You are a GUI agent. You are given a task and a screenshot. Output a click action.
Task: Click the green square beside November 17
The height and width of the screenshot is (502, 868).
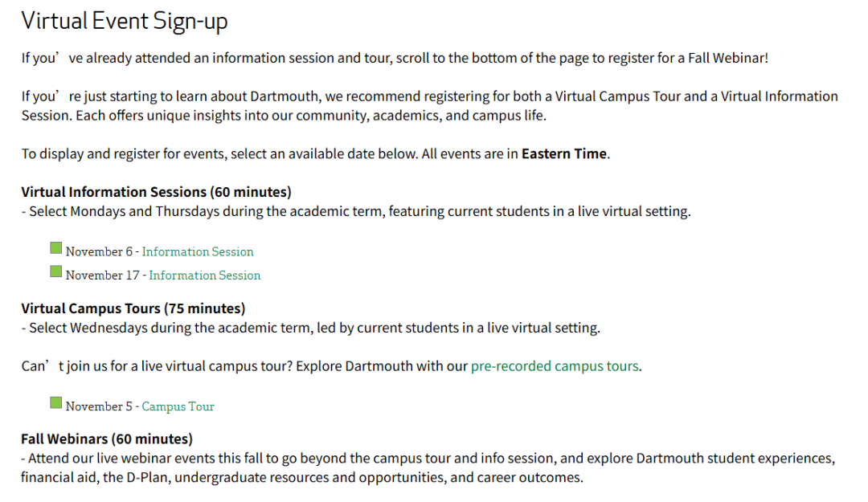coord(55,271)
